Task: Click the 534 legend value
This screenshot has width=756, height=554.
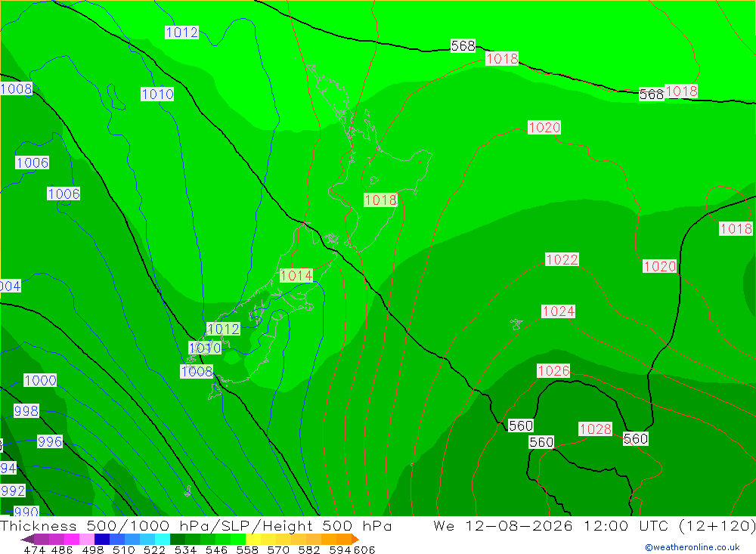Action: pyautogui.click(x=186, y=549)
